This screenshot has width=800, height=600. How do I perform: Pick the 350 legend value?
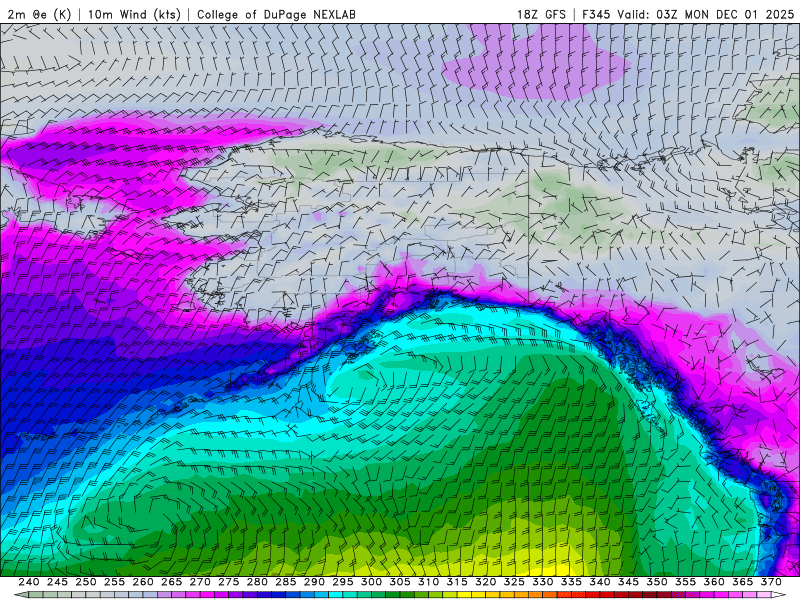point(657,582)
